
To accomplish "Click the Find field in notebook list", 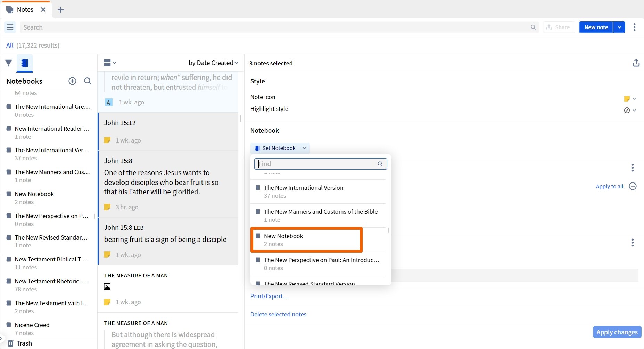I will point(320,164).
